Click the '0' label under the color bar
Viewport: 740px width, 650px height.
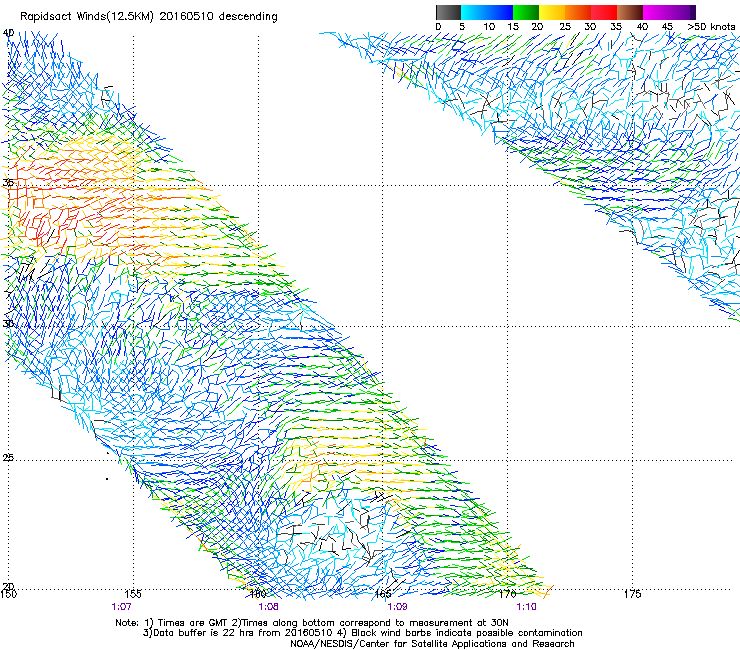point(438,27)
